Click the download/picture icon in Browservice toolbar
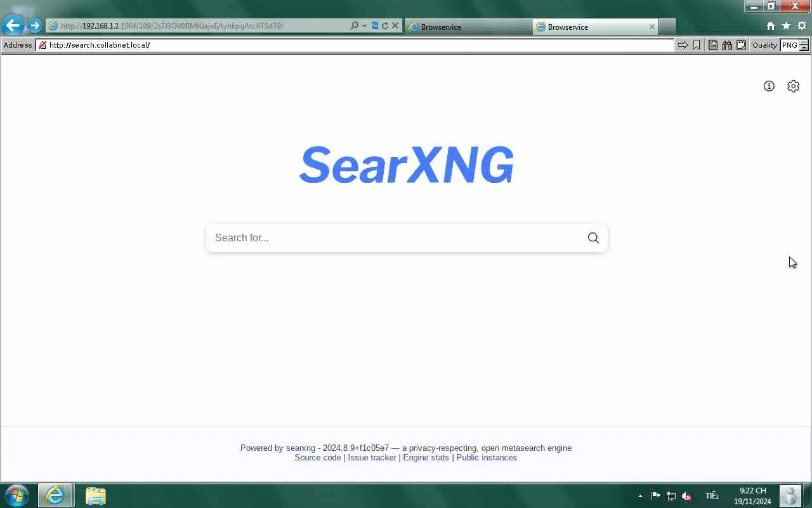812x508 pixels. (713, 45)
